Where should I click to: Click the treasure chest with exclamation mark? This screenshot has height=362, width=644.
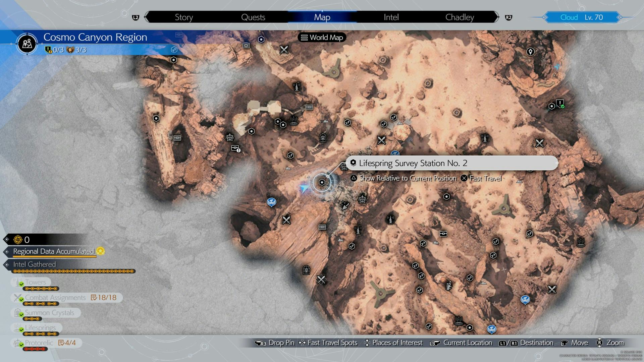point(236,148)
